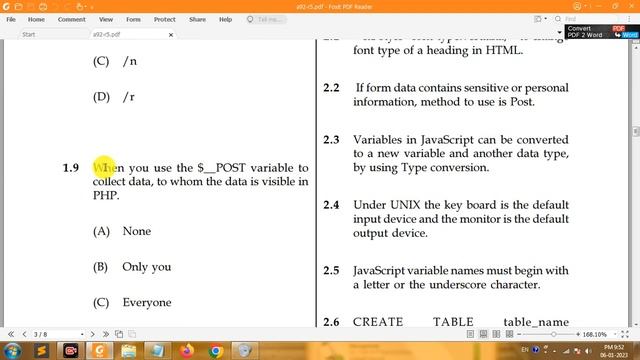Open the 168.10% zoom level dropdown
The image size is (640, 360).
click(x=616, y=334)
